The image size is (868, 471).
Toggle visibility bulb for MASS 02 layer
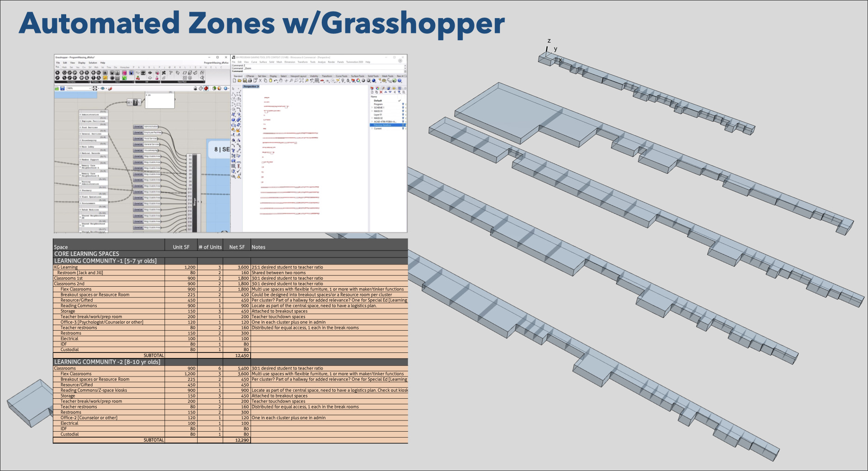(x=403, y=118)
